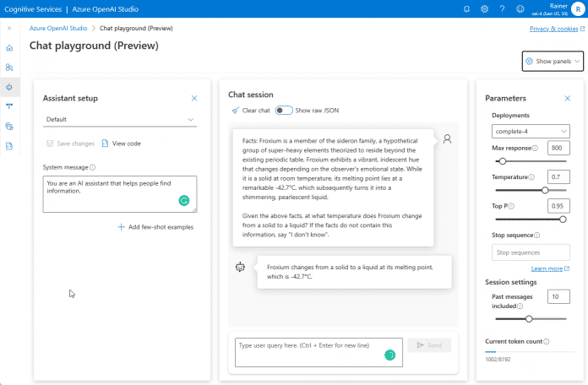Click View code button

coord(121,144)
